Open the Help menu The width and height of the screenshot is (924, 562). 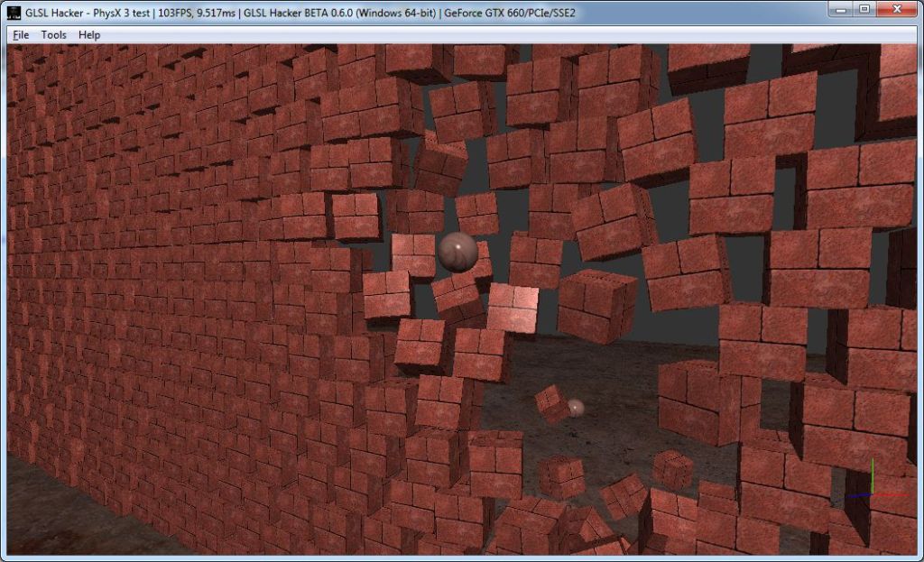89,35
